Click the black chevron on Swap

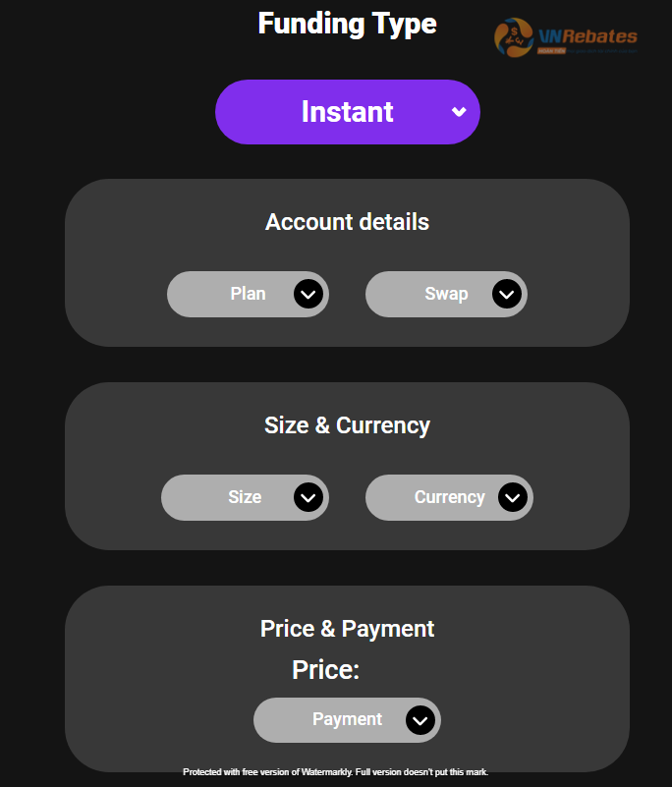click(506, 294)
